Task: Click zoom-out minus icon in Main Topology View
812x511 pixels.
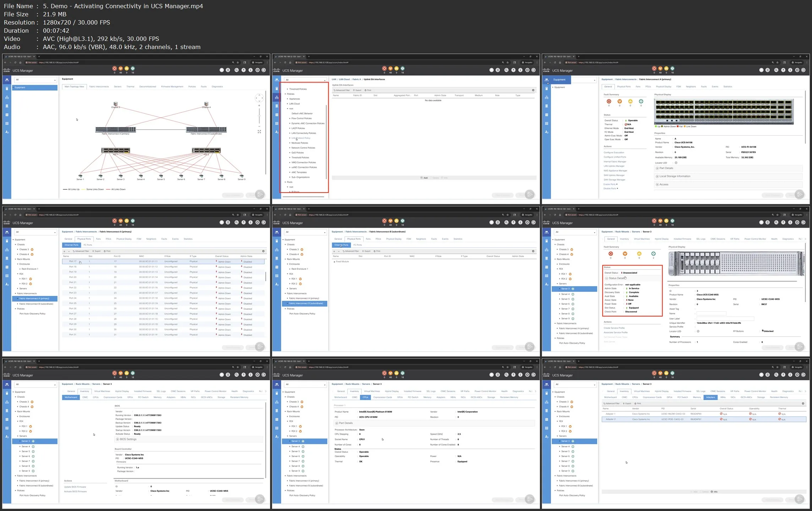Action: [x=259, y=126]
